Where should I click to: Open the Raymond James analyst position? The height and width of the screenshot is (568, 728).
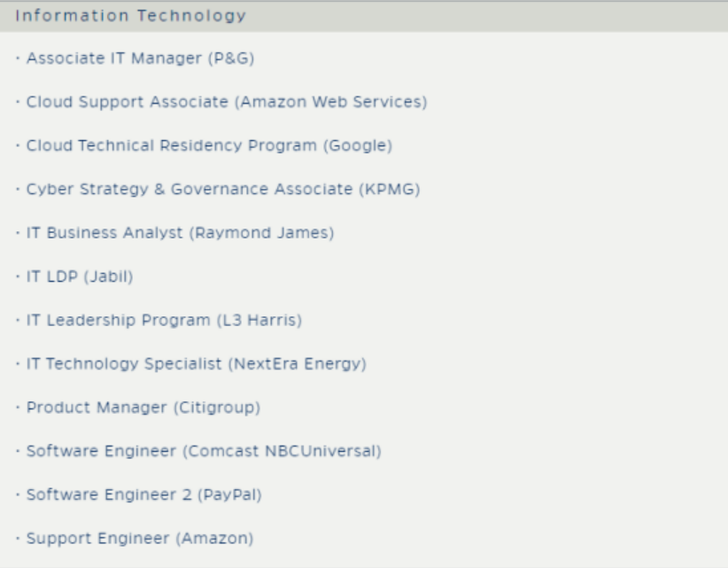tap(180, 233)
